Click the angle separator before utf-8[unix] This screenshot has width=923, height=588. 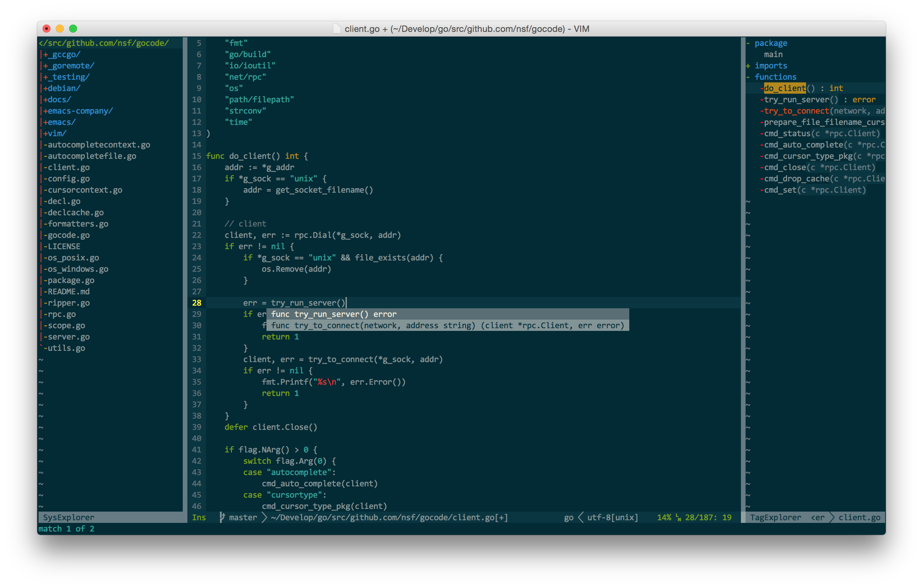point(580,518)
